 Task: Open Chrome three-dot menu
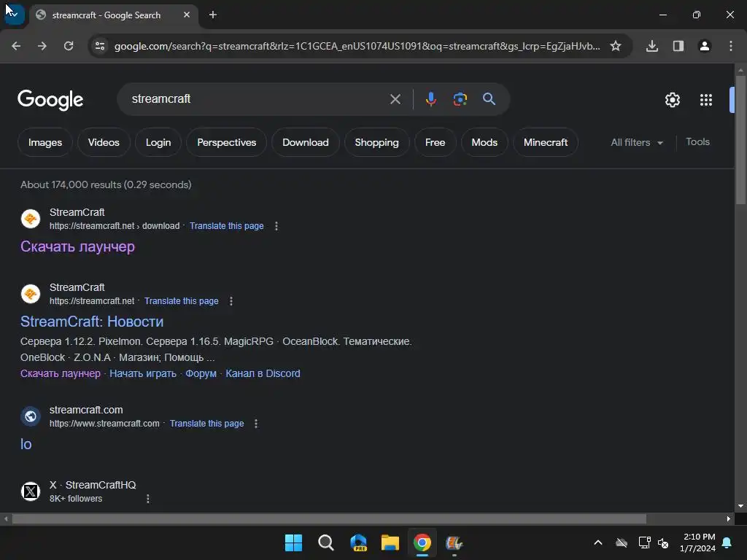click(x=731, y=46)
